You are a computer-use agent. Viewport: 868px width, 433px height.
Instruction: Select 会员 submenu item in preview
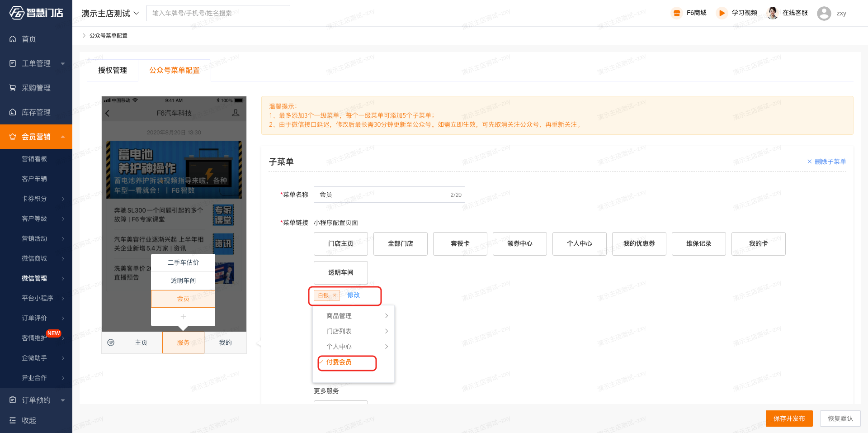(x=183, y=299)
